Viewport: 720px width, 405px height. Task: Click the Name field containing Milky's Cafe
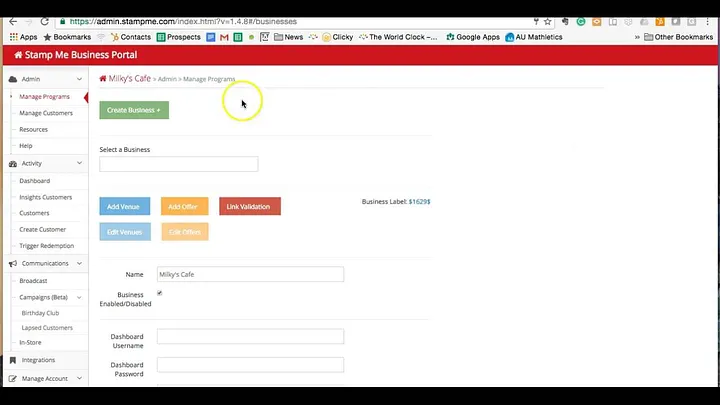click(250, 274)
